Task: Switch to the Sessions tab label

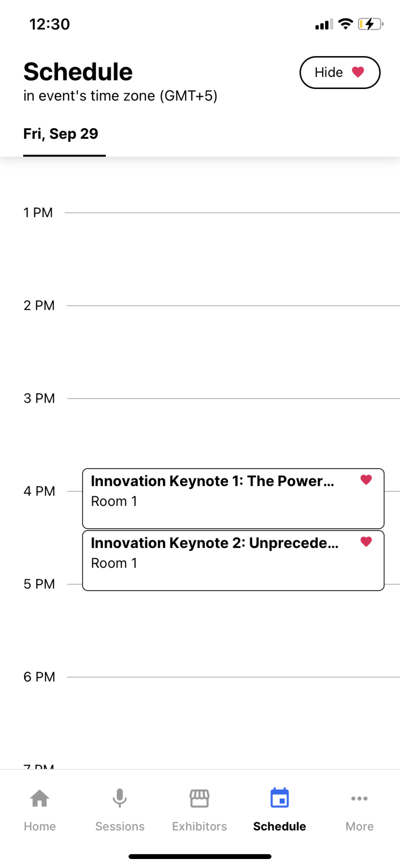Action: tap(119, 826)
